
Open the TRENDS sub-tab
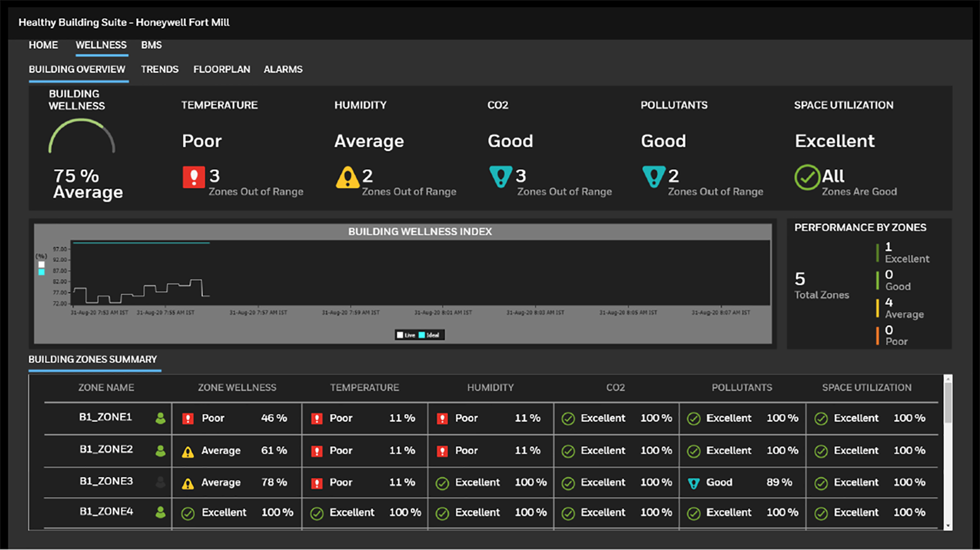159,70
